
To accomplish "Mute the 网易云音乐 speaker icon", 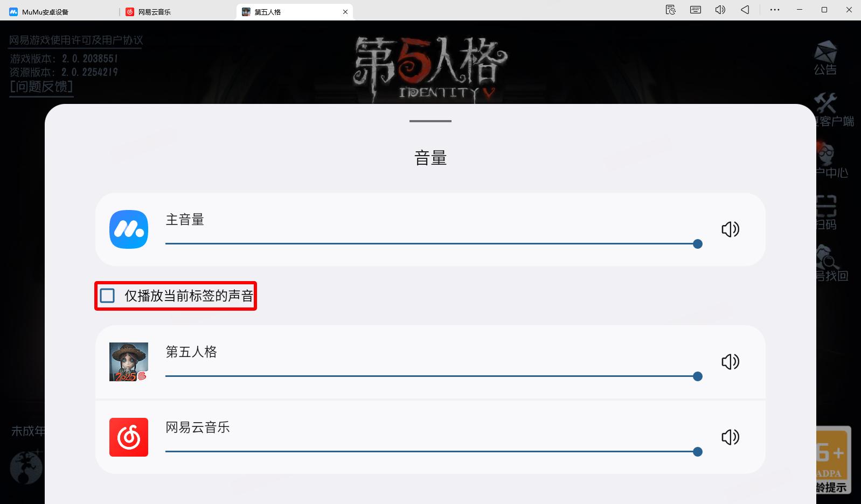I will point(730,437).
